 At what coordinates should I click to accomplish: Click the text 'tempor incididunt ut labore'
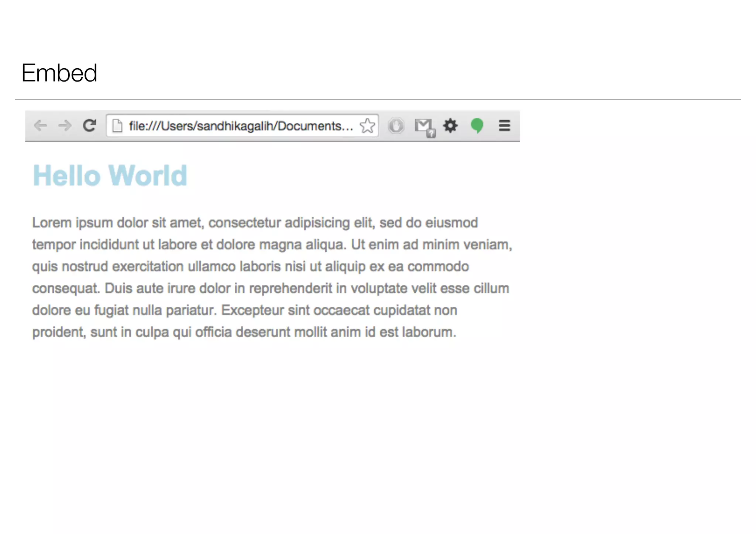(114, 245)
